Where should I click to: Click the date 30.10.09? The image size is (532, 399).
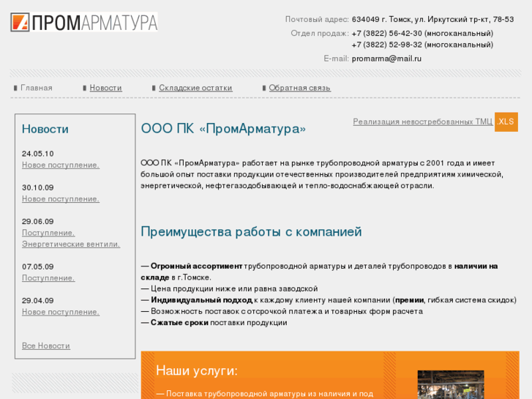[x=37, y=187]
